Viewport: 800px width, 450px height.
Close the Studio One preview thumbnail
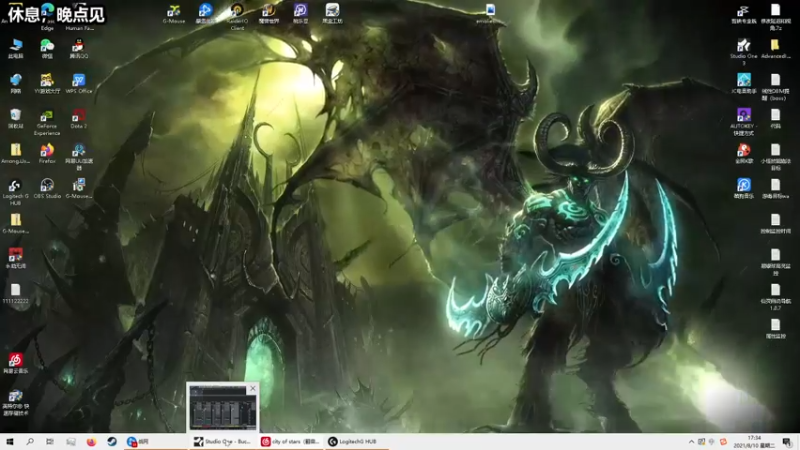253,389
